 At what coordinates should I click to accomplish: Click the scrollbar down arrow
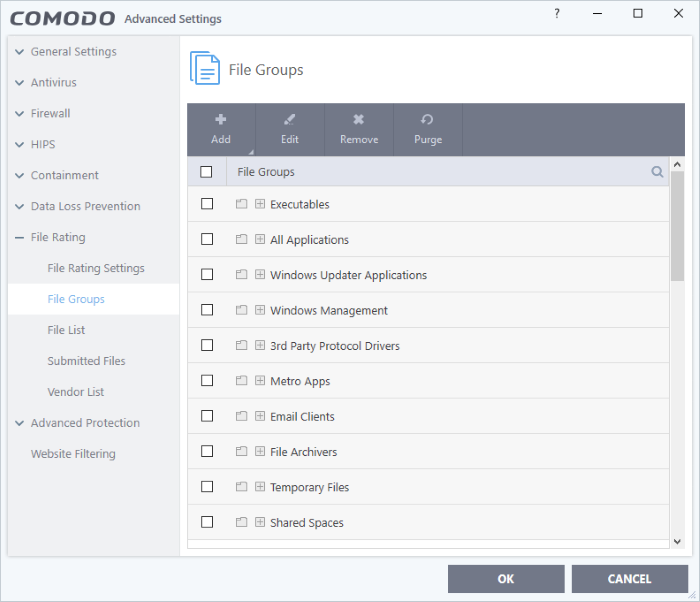(677, 542)
